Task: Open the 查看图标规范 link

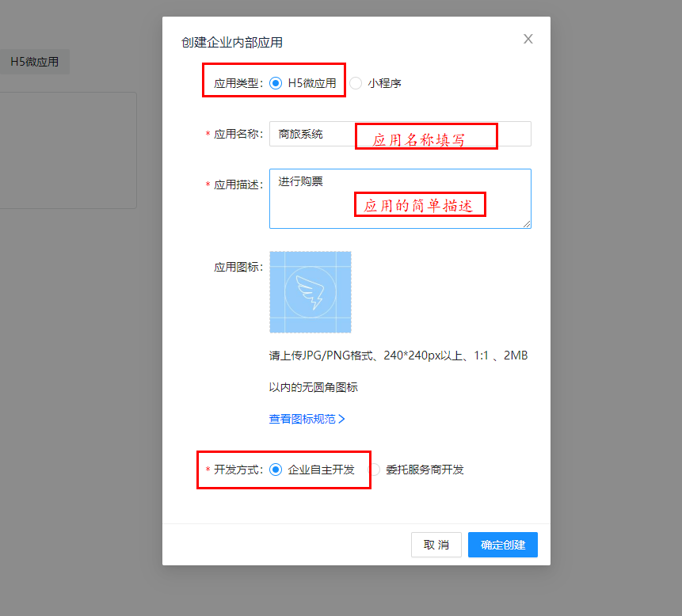Action: coord(307,419)
